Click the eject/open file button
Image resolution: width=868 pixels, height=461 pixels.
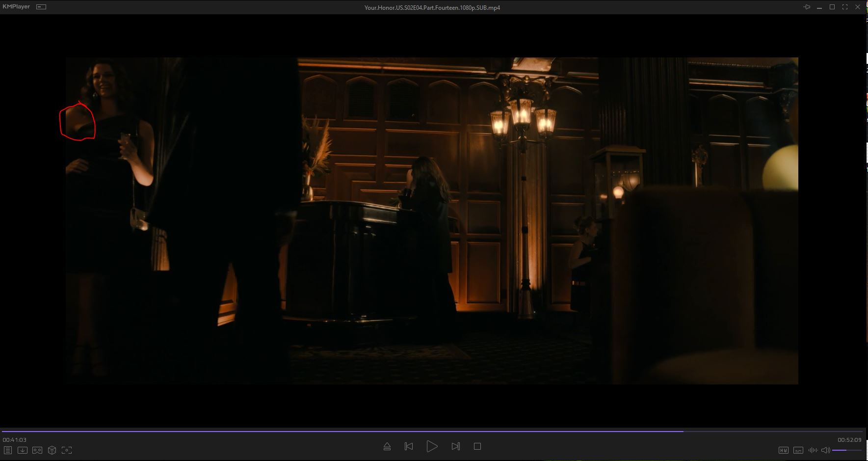pyautogui.click(x=387, y=446)
